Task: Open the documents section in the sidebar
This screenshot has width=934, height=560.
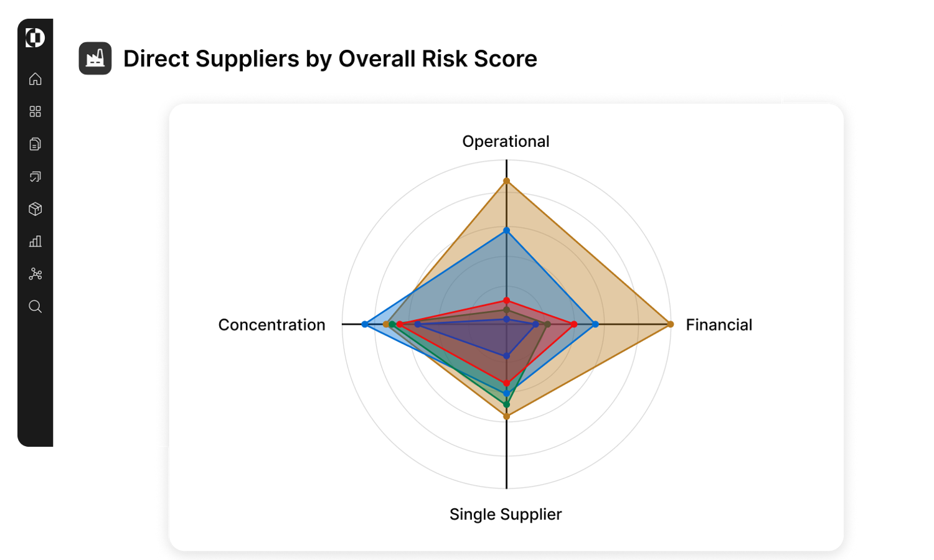Action: coord(35,144)
